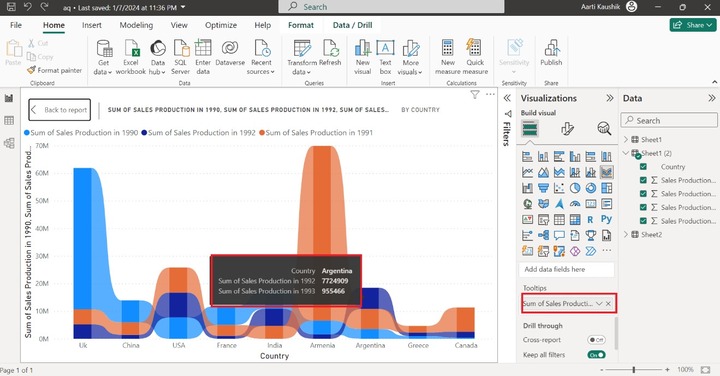
Task: Get more visuals via the ellipsis icon
Action: (607, 251)
